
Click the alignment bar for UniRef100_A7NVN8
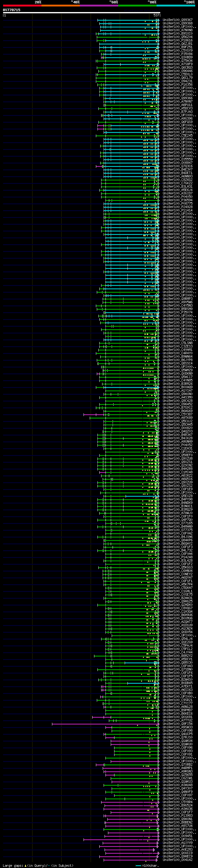pyautogui.click(x=130, y=30)
